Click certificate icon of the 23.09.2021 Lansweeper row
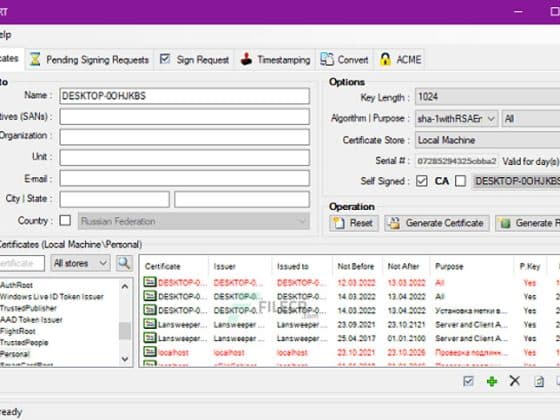This screenshot has height=420, width=560. click(x=150, y=324)
